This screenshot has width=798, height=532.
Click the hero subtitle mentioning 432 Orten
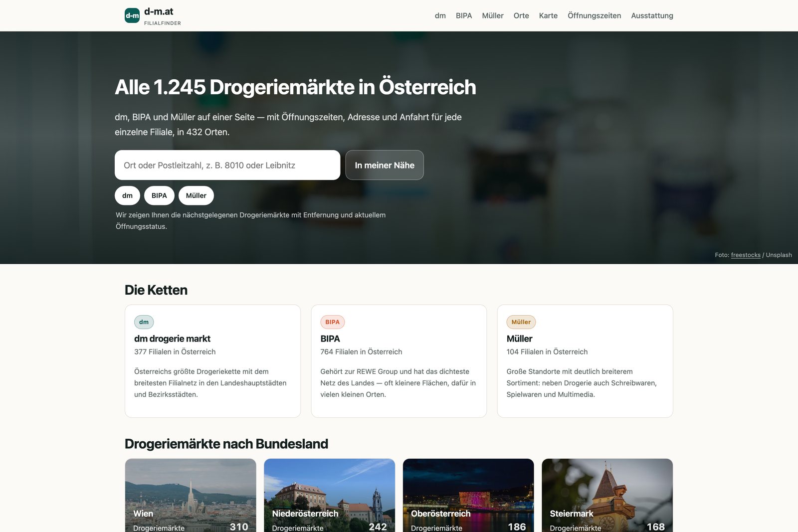click(x=288, y=125)
